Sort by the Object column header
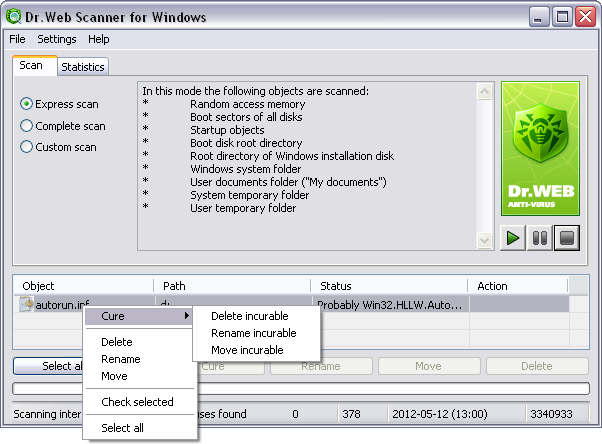The height and width of the screenshot is (444, 602). tap(83, 286)
